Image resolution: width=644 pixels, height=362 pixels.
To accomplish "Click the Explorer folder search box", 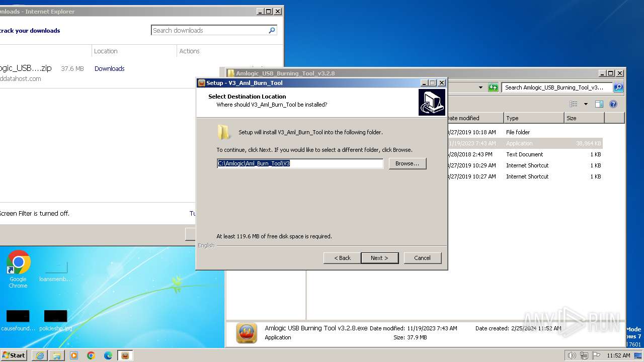I will coord(557,87).
